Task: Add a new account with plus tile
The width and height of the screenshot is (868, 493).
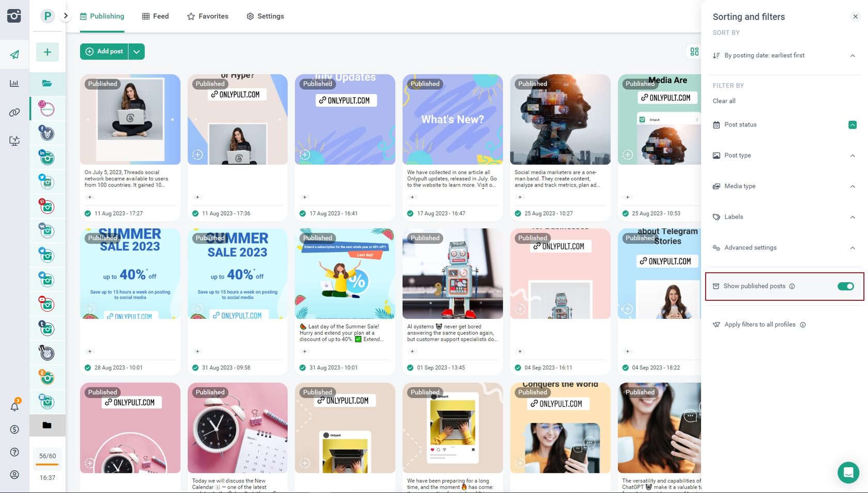Action: 47,52
